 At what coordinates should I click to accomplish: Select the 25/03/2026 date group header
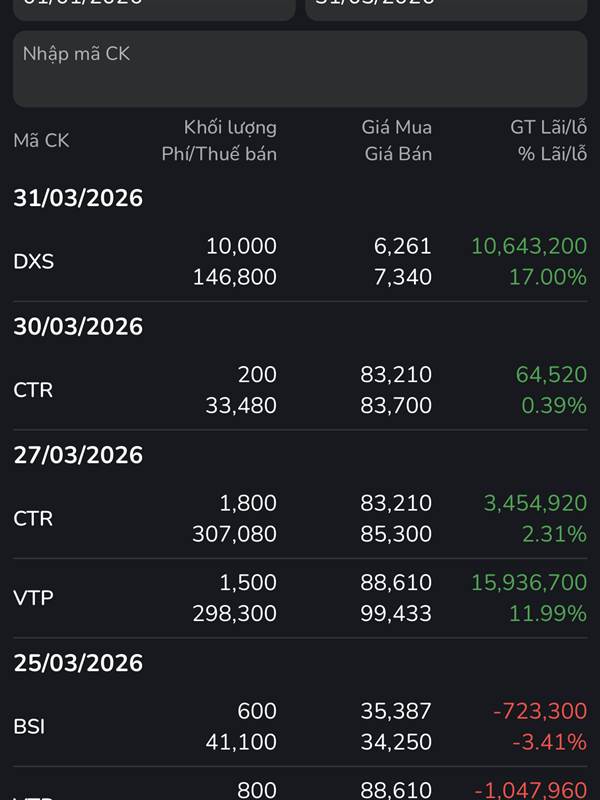click(78, 664)
